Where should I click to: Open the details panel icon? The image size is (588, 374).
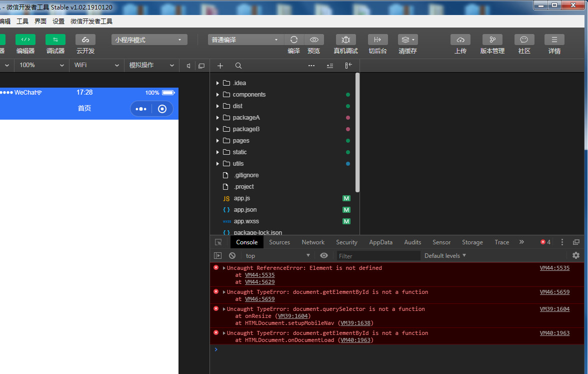click(554, 40)
